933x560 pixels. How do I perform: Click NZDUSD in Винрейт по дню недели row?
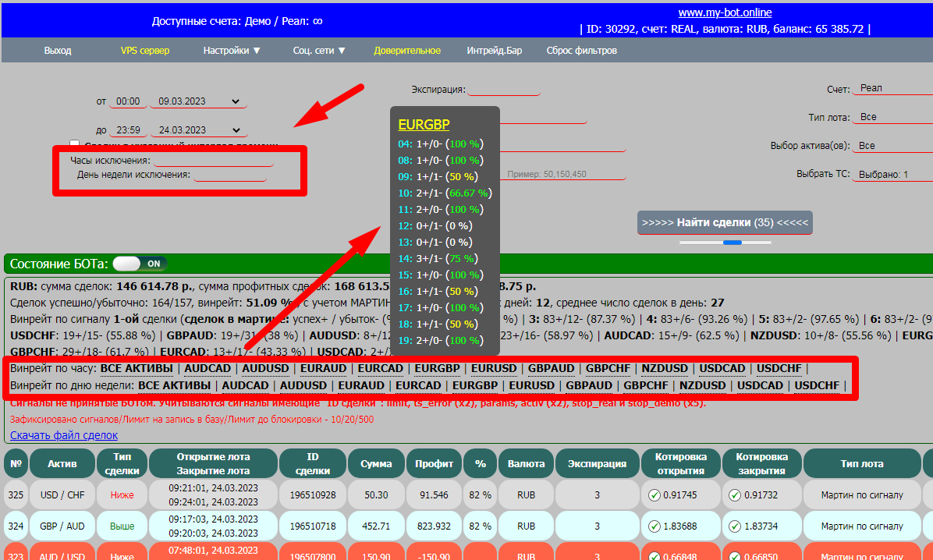[703, 385]
